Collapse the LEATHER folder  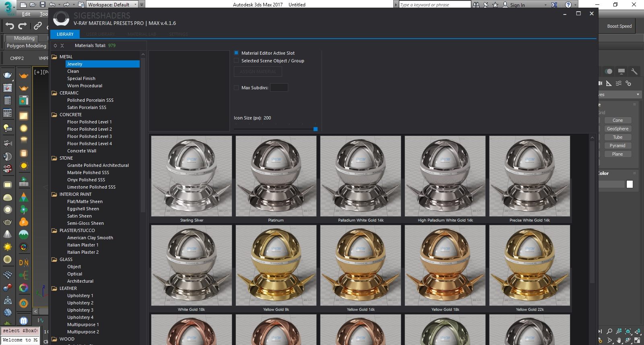click(x=54, y=288)
